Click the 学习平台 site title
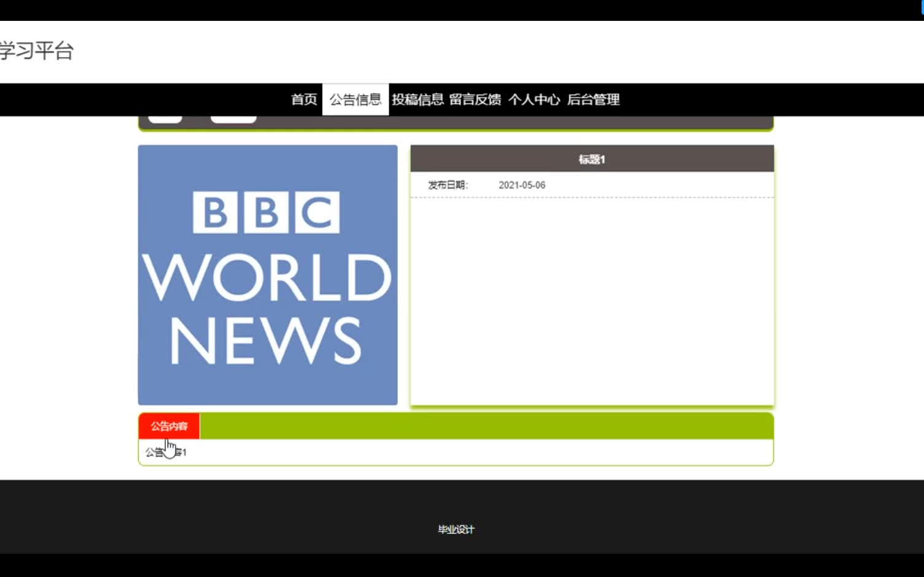924x577 pixels. pos(36,51)
